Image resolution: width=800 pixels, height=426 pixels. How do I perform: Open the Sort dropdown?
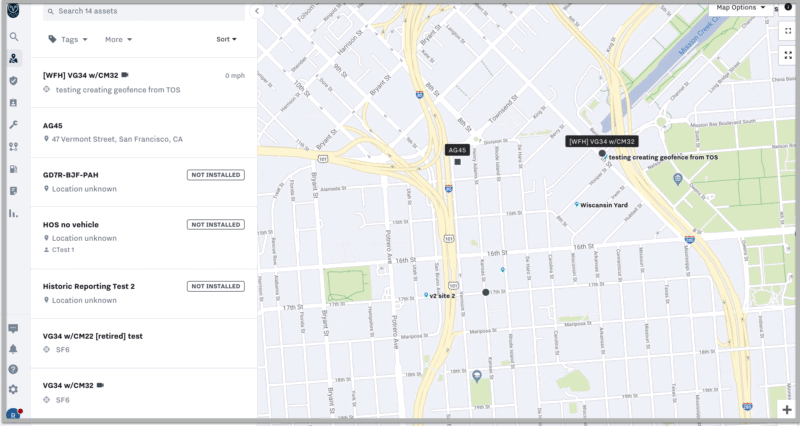[x=227, y=40]
